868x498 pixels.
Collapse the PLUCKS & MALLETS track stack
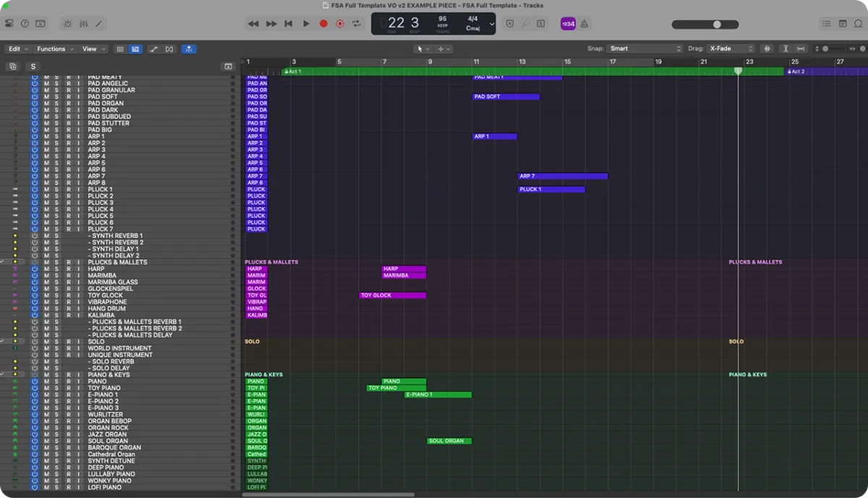pos(4,262)
